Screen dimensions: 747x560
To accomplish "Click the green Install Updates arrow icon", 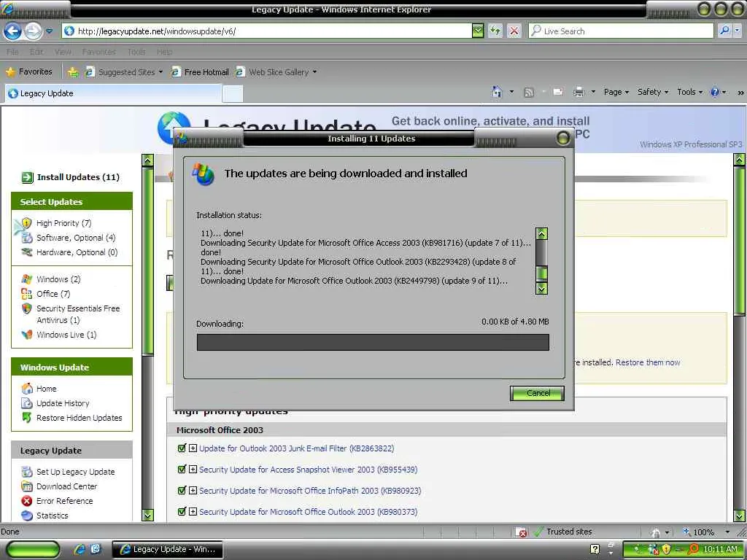I will pyautogui.click(x=27, y=178).
